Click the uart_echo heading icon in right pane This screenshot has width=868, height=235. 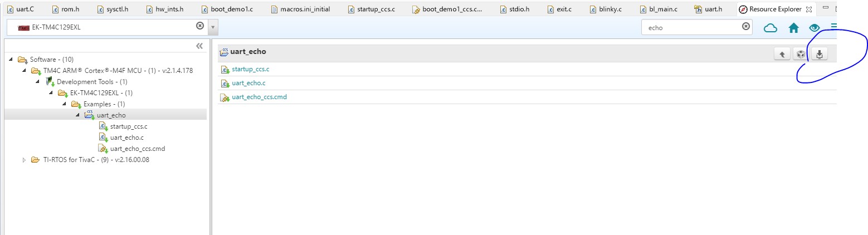click(224, 51)
